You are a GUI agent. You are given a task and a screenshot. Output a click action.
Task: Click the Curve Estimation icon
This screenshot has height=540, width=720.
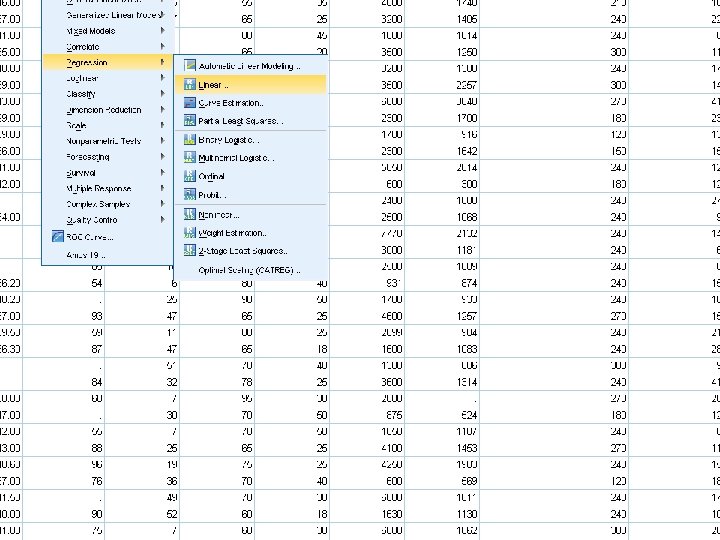pyautogui.click(x=190, y=102)
